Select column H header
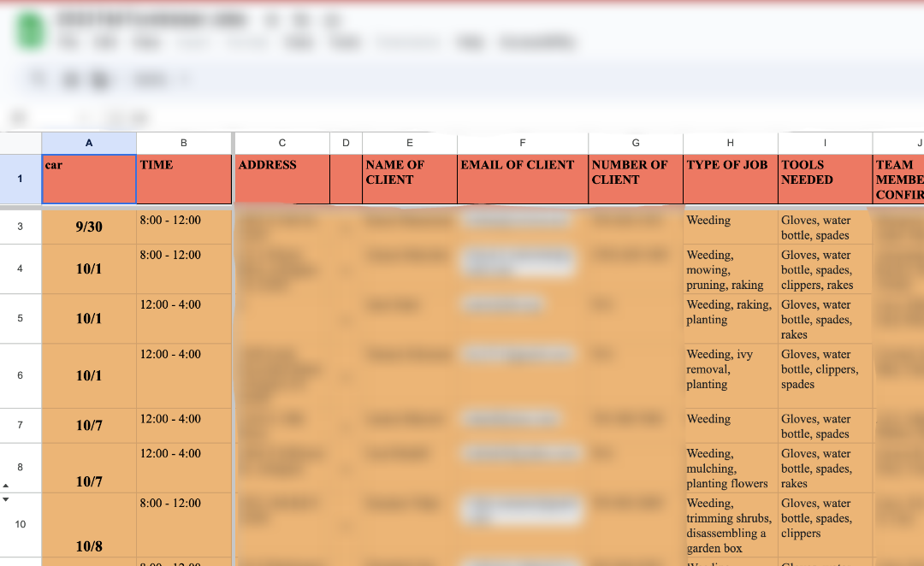 tap(730, 143)
